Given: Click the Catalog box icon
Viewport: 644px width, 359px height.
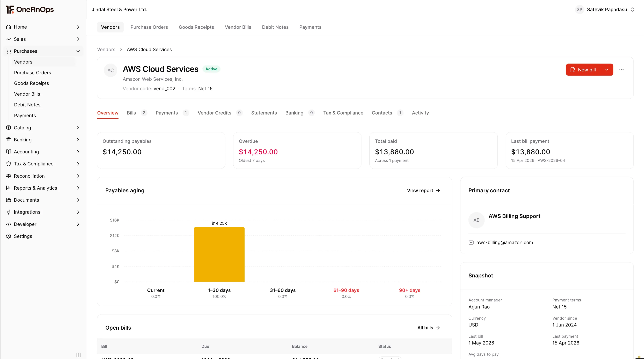Looking at the screenshot, I should pos(8,128).
